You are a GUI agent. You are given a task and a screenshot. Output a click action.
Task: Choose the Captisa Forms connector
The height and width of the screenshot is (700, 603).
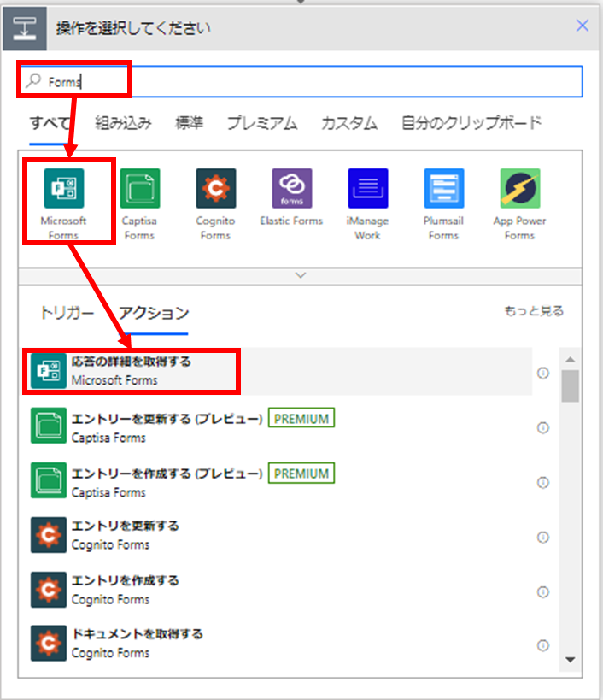tap(139, 188)
